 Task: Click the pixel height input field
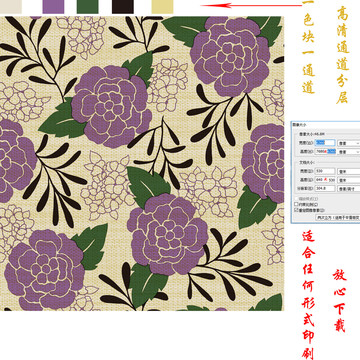pyautogui.click(x=325, y=151)
